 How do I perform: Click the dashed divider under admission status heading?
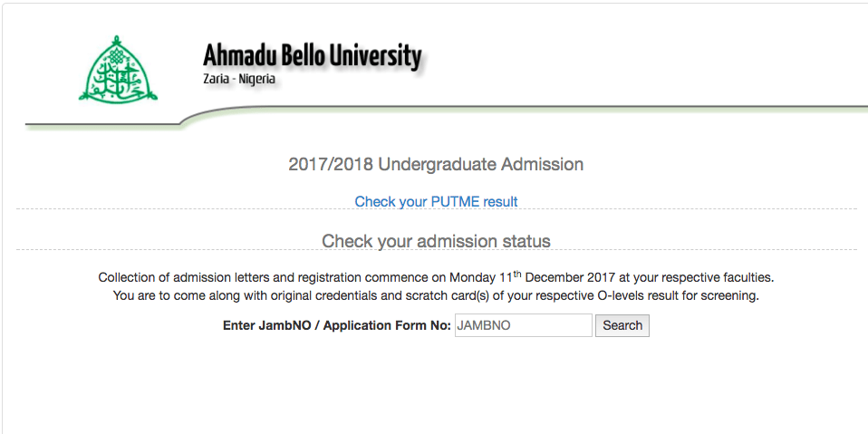coord(436,250)
